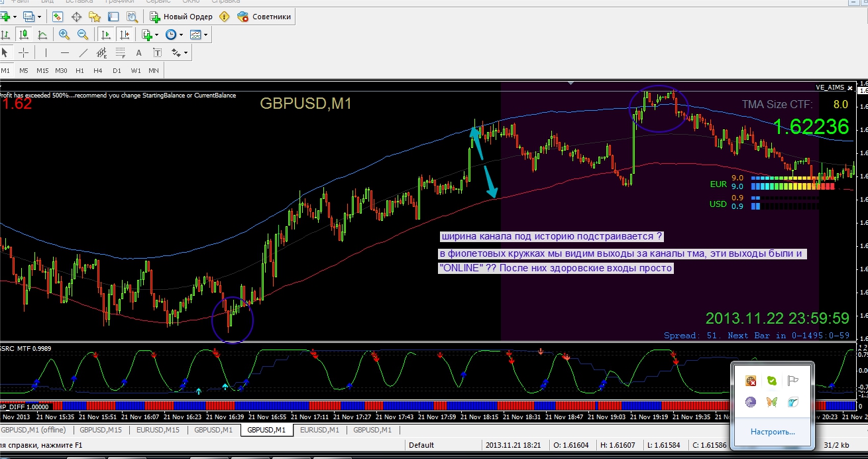Open the chart profiles icon
The height and width of the screenshot is (459, 868).
pyautogui.click(x=29, y=16)
